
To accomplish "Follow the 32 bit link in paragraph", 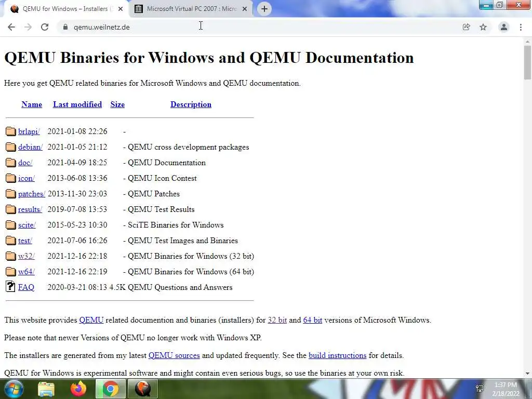I will (x=277, y=320).
